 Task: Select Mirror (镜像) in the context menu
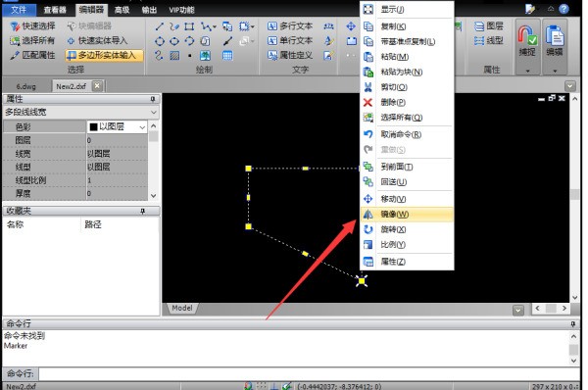[x=407, y=215]
